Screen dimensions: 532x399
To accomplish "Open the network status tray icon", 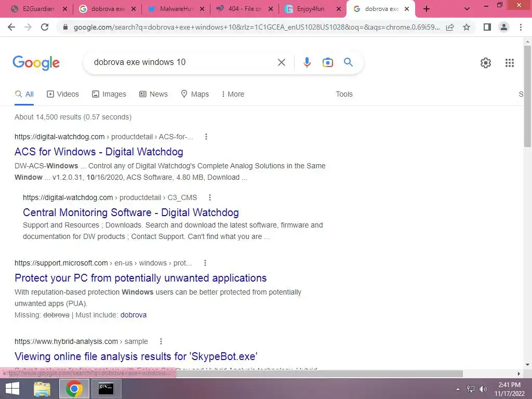I will (470, 389).
